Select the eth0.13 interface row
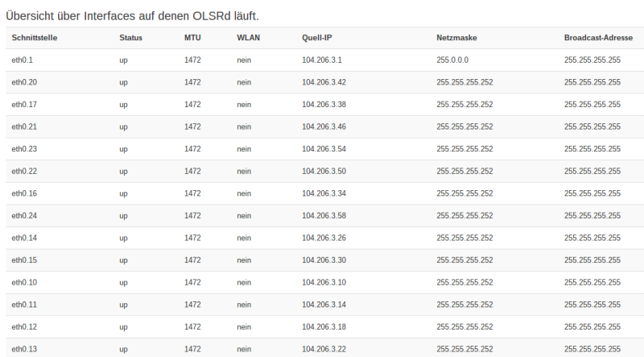Viewport: 644px width, 357px height. 24,349
